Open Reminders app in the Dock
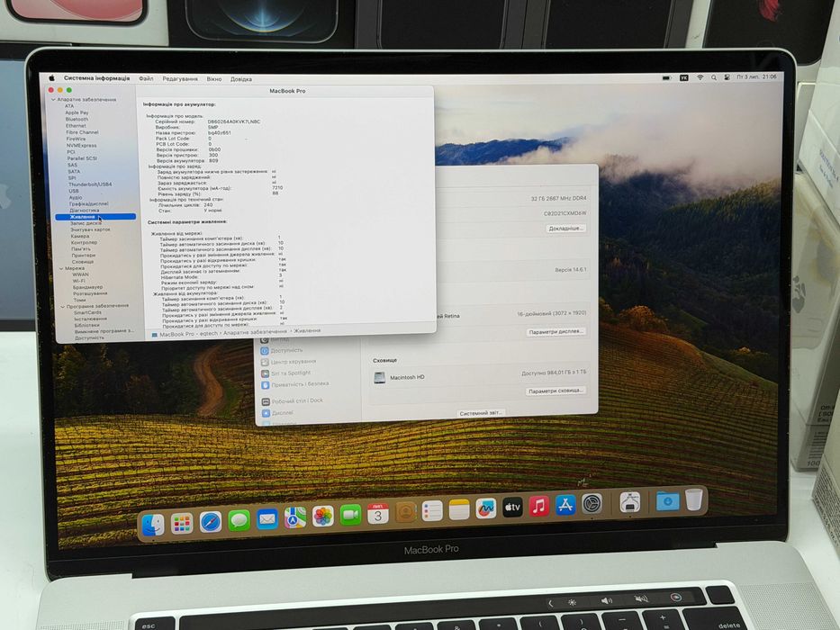 pos(432,511)
